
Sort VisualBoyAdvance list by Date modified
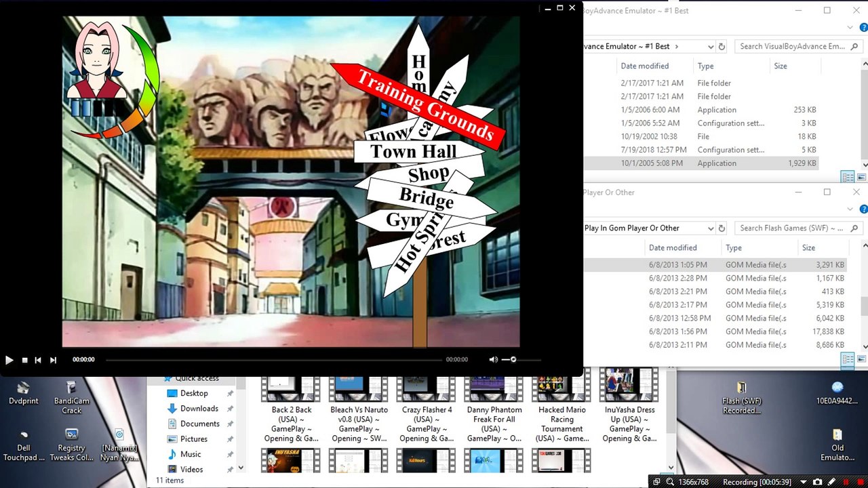(644, 66)
